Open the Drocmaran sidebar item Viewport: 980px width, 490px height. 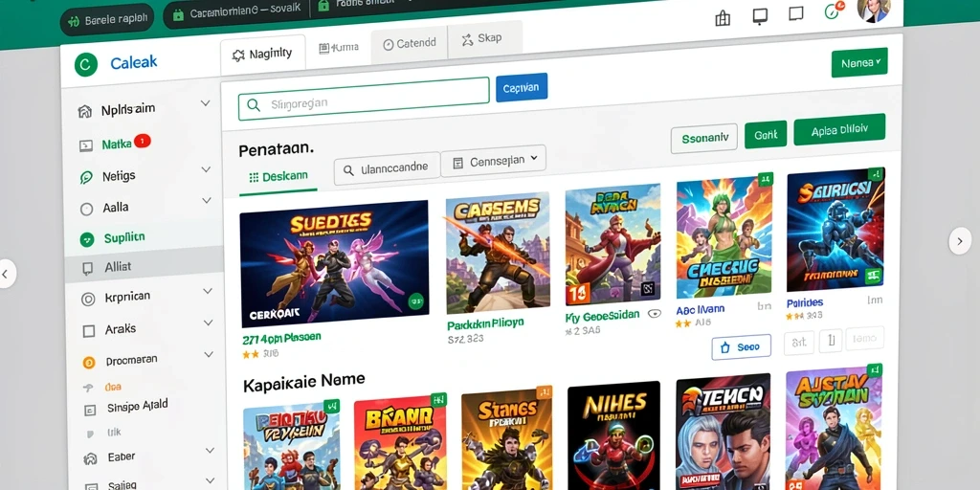[x=131, y=361]
